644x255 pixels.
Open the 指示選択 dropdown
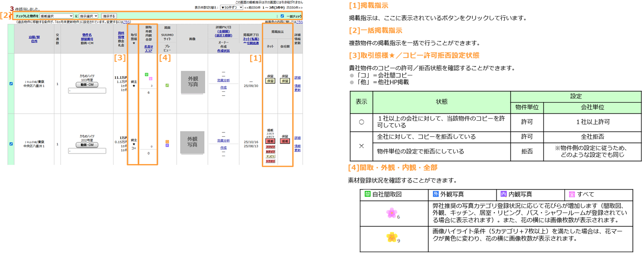tap(89, 16)
